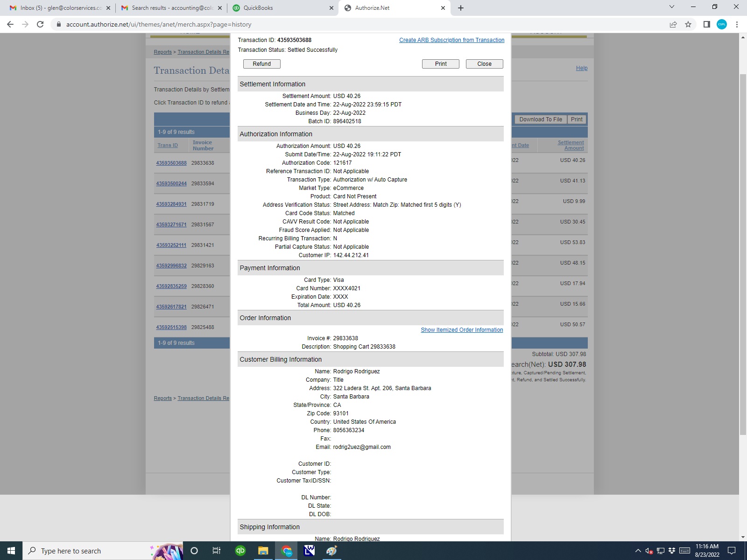Expand the tab search dropdown arrow
This screenshot has width=747, height=560.
coord(671,7)
